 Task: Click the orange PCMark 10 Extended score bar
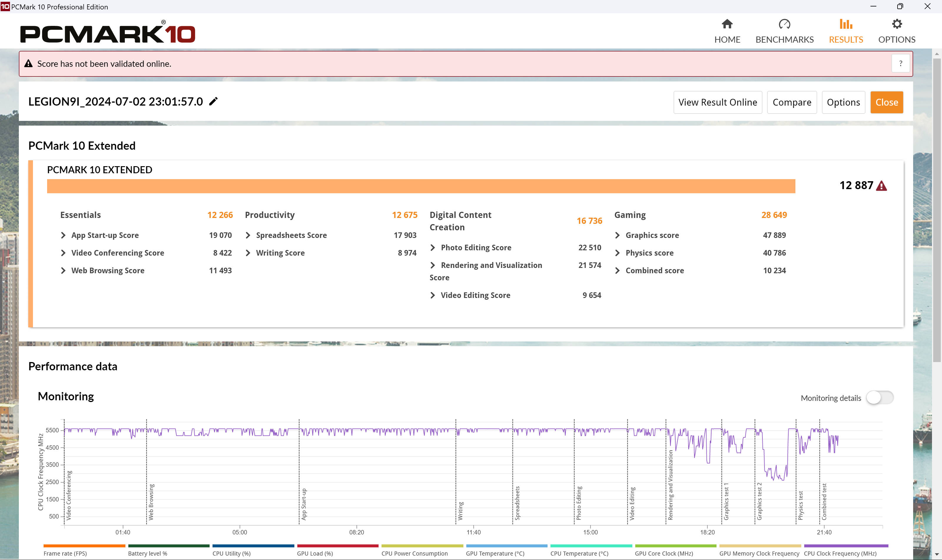[x=421, y=186]
